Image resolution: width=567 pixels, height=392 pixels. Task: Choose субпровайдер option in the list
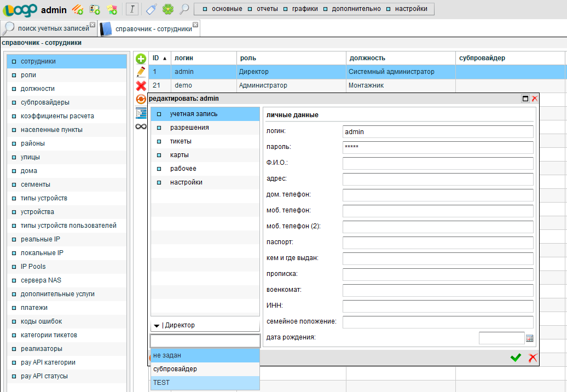(x=205, y=369)
